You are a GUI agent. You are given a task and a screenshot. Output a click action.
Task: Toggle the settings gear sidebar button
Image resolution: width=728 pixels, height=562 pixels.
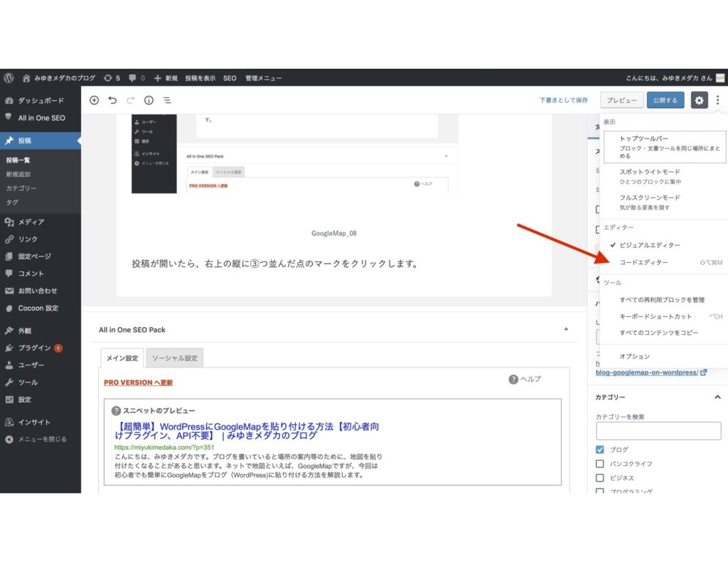[700, 100]
